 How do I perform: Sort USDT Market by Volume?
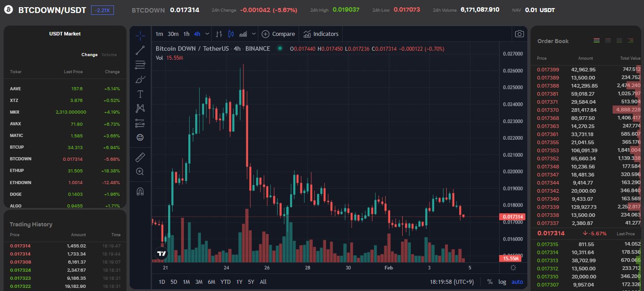click(x=109, y=55)
